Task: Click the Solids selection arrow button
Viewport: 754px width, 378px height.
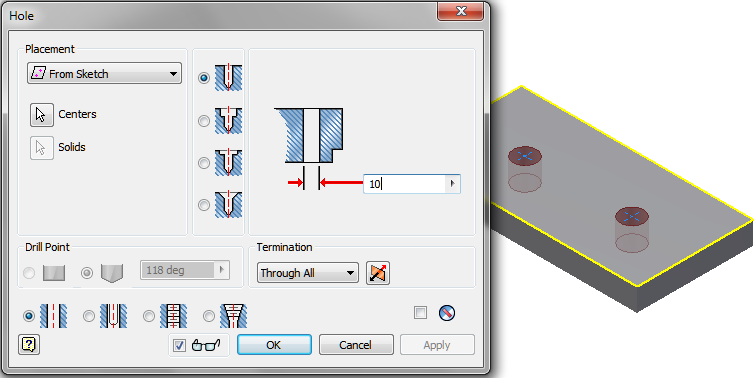Action: pyautogui.click(x=41, y=148)
